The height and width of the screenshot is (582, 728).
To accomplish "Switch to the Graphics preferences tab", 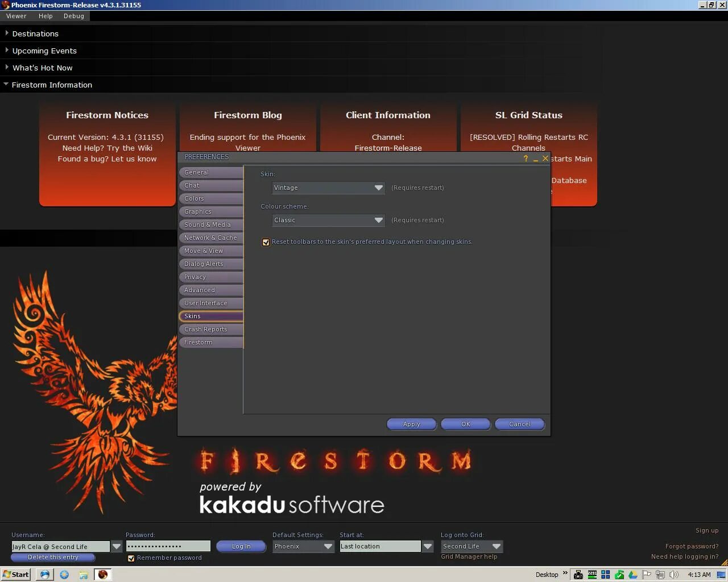I will pyautogui.click(x=211, y=211).
